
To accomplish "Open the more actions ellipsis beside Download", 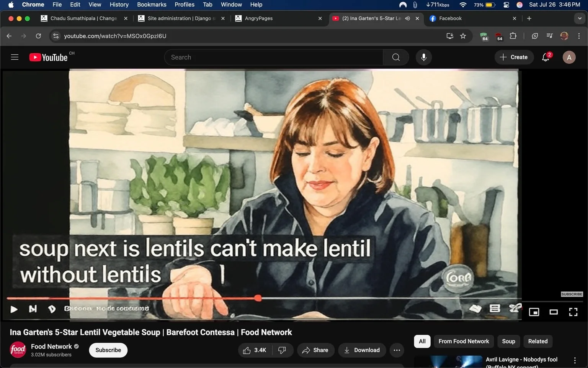I will pos(397,350).
